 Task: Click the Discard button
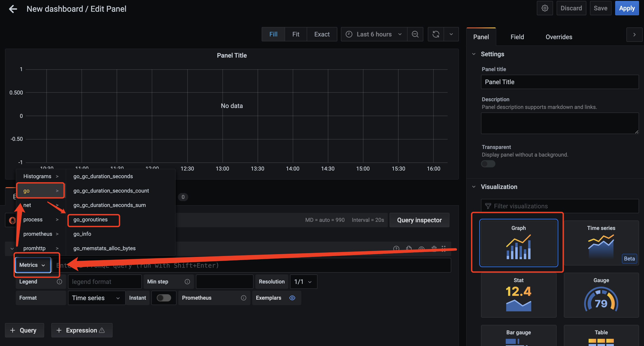point(571,8)
